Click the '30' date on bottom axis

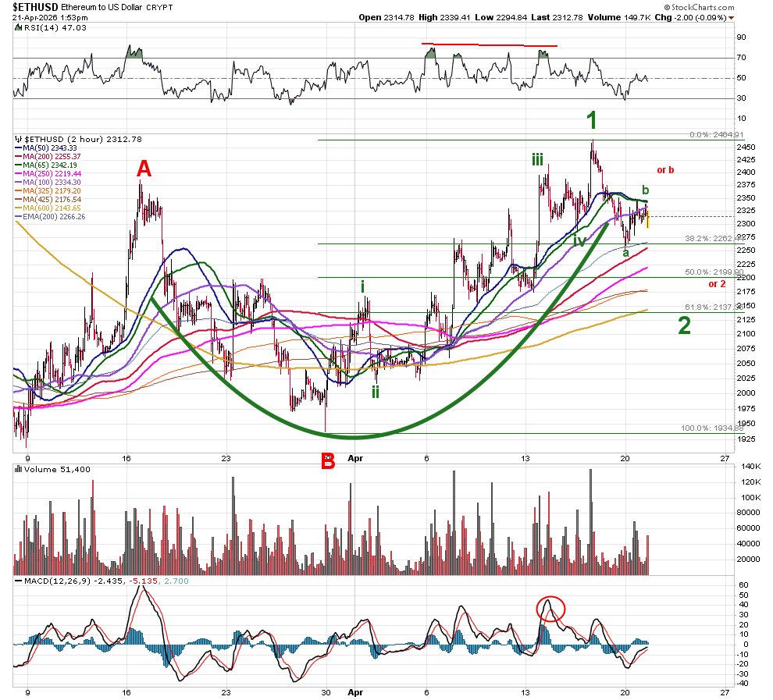point(326,693)
